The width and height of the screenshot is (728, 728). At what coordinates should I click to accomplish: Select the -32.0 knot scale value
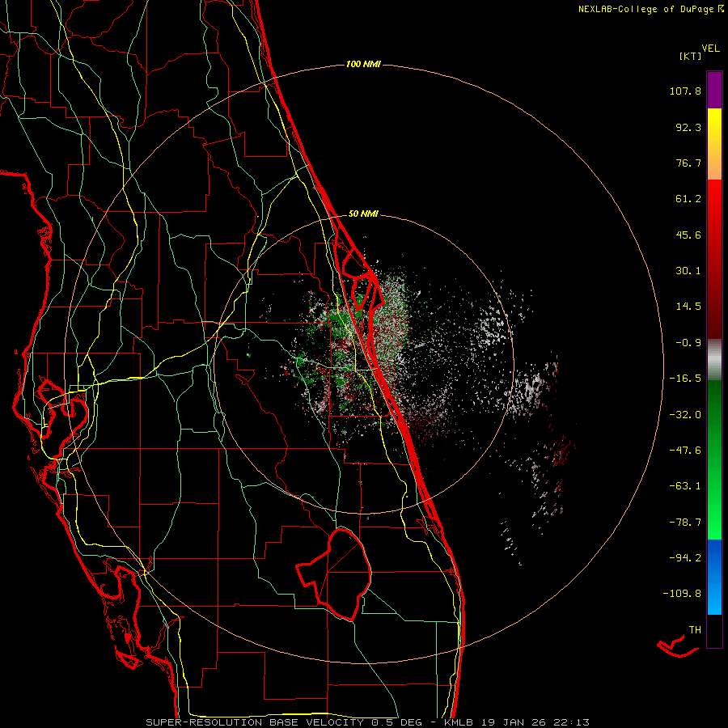685,415
